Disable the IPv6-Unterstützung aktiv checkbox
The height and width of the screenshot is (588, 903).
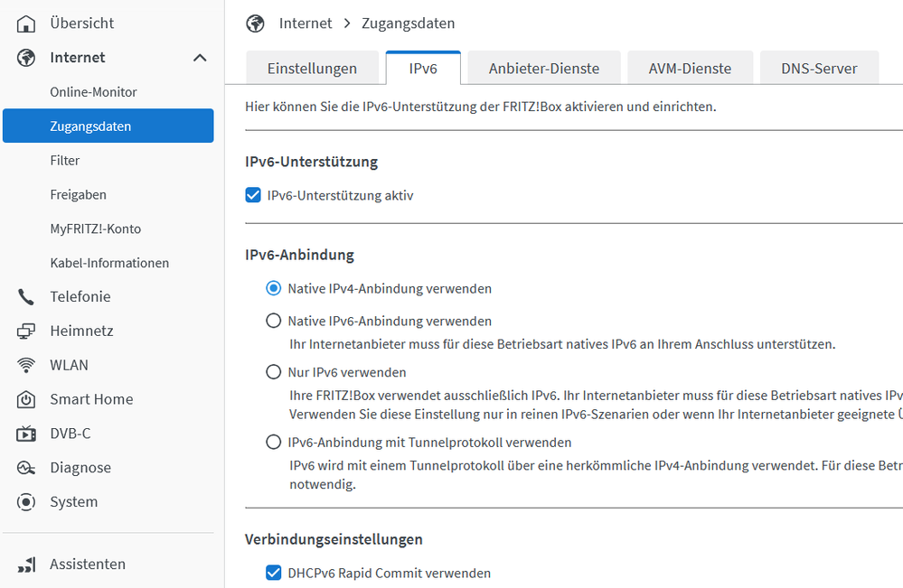[x=253, y=195]
